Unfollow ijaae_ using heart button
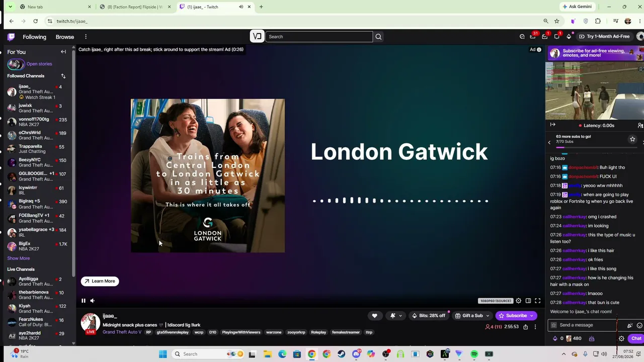The width and height of the screenshot is (644, 362). pyautogui.click(x=374, y=316)
